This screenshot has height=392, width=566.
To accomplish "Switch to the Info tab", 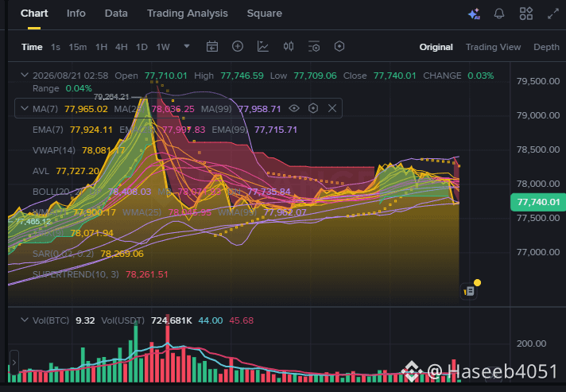I will (x=76, y=14).
